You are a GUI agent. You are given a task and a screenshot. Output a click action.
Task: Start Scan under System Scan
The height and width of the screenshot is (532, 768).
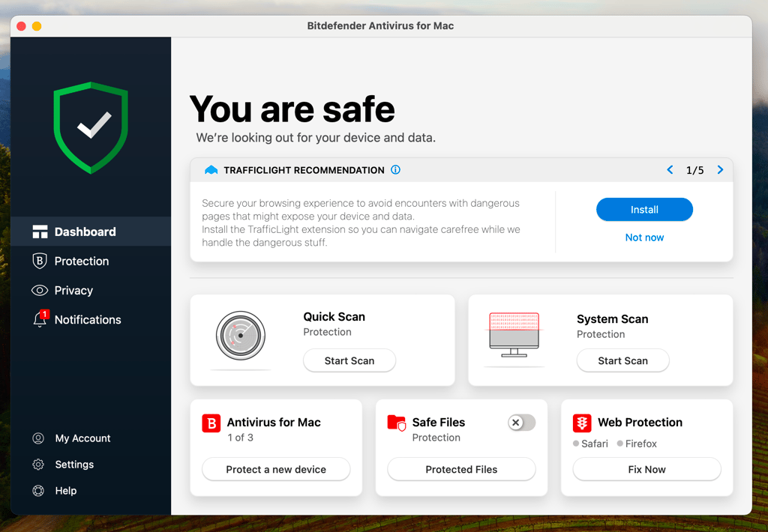[622, 360]
